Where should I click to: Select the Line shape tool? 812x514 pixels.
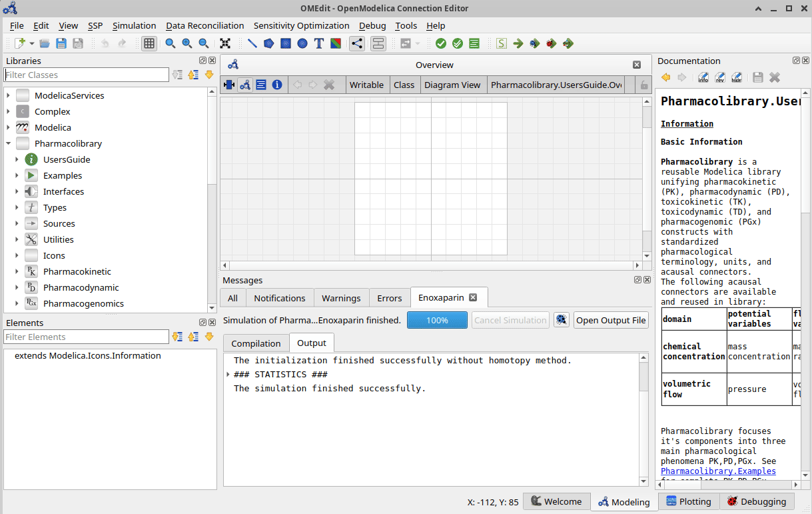pos(252,43)
